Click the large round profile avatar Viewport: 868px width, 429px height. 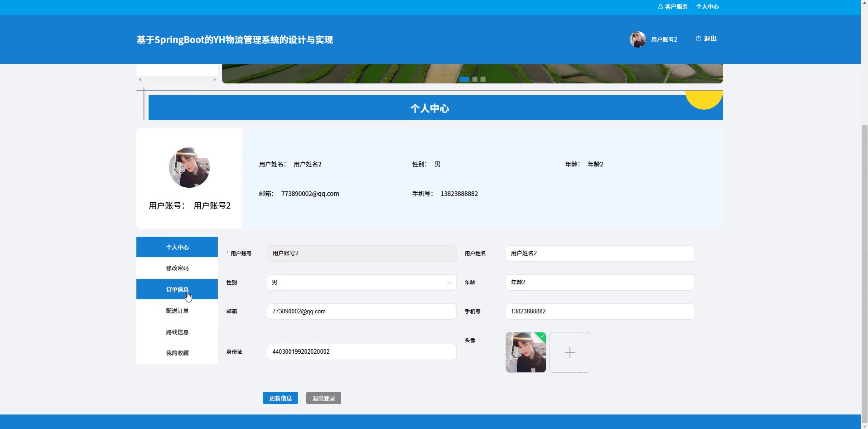189,167
